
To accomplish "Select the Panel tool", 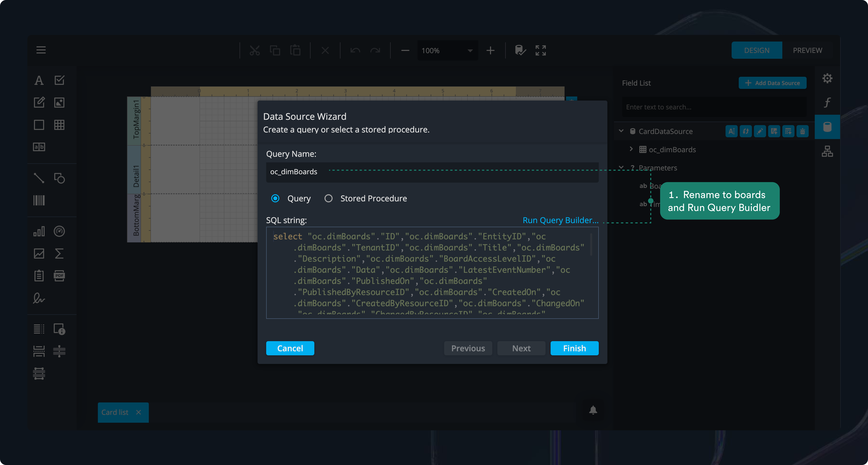I will point(39,125).
